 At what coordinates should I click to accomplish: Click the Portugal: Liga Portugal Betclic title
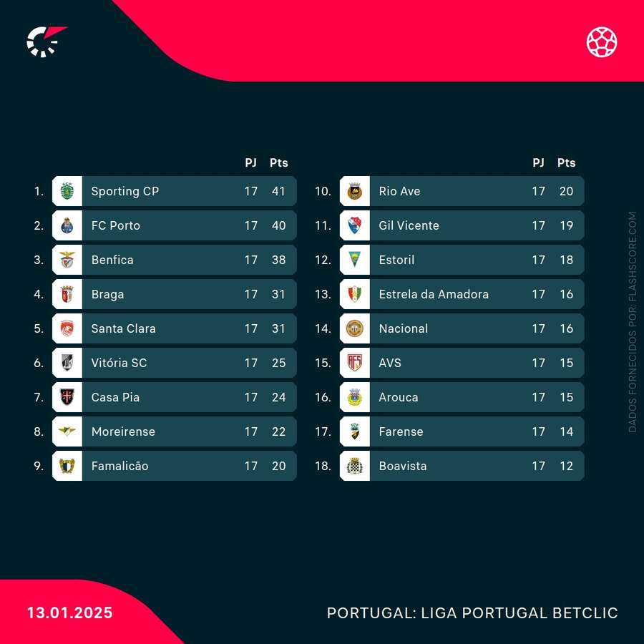[472, 613]
